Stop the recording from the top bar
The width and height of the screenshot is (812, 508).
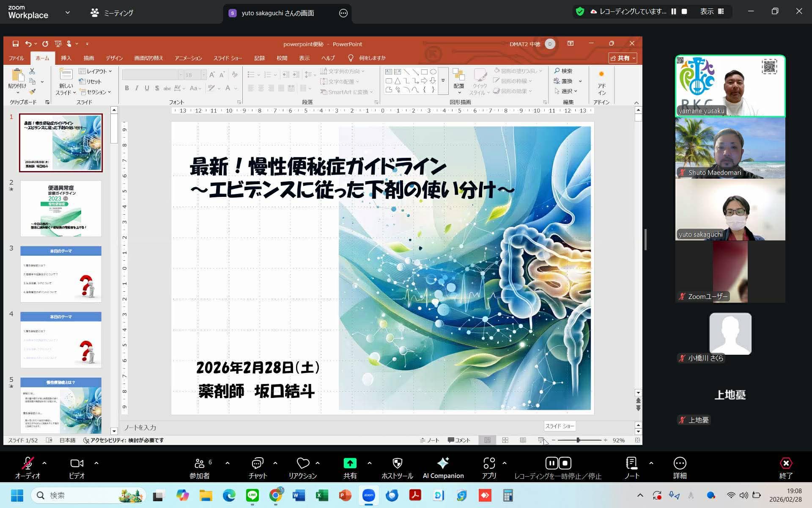[x=684, y=11]
